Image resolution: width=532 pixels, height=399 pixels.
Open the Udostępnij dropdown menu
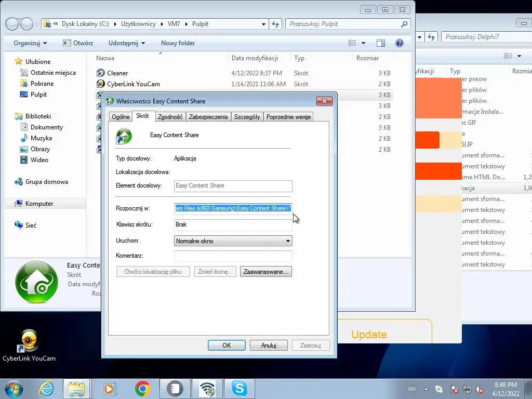tap(127, 43)
